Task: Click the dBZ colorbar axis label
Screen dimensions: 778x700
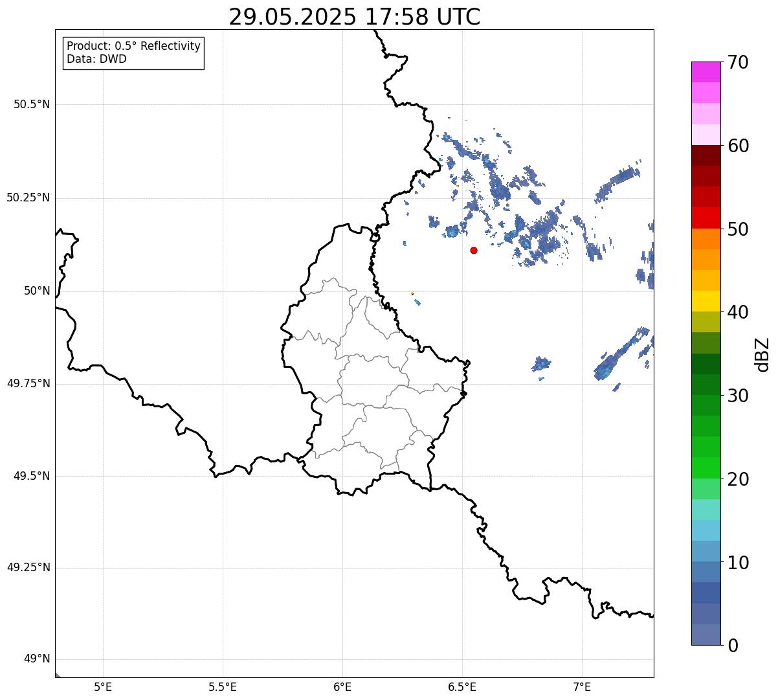Action: tap(762, 354)
